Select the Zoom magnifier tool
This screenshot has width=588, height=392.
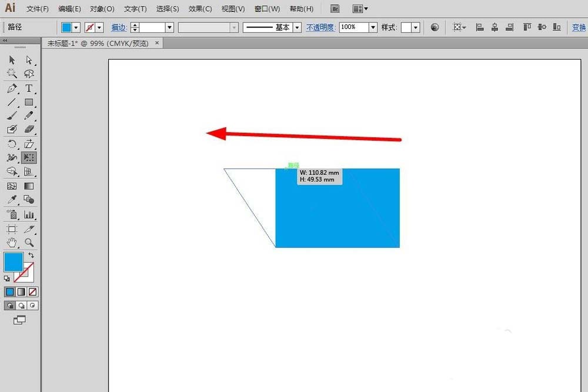(28, 242)
